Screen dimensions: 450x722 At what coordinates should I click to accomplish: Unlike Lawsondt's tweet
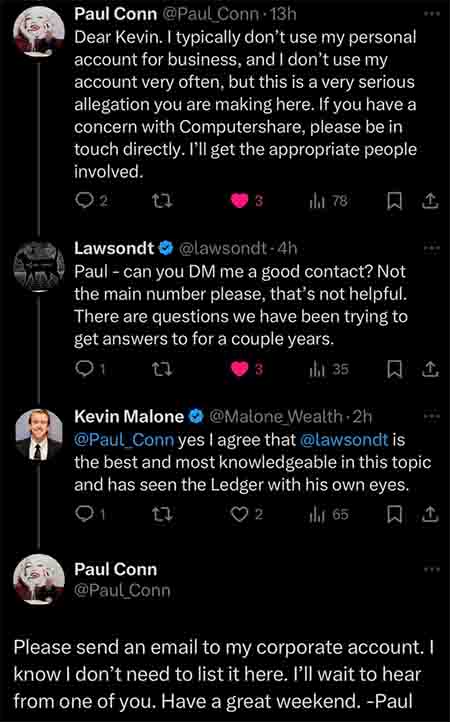pyautogui.click(x=239, y=369)
